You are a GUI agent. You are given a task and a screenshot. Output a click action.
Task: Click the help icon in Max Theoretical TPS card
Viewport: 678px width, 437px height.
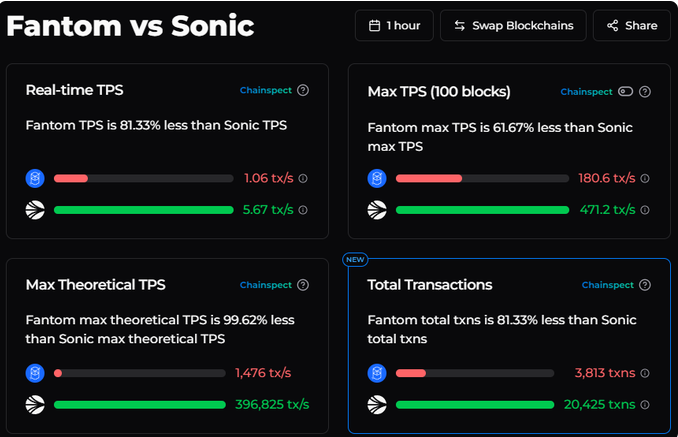(303, 285)
